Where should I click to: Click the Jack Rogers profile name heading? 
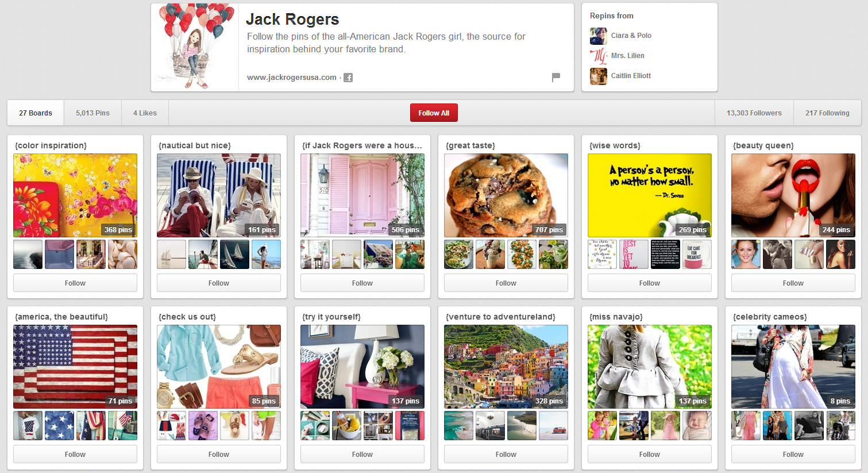point(292,20)
